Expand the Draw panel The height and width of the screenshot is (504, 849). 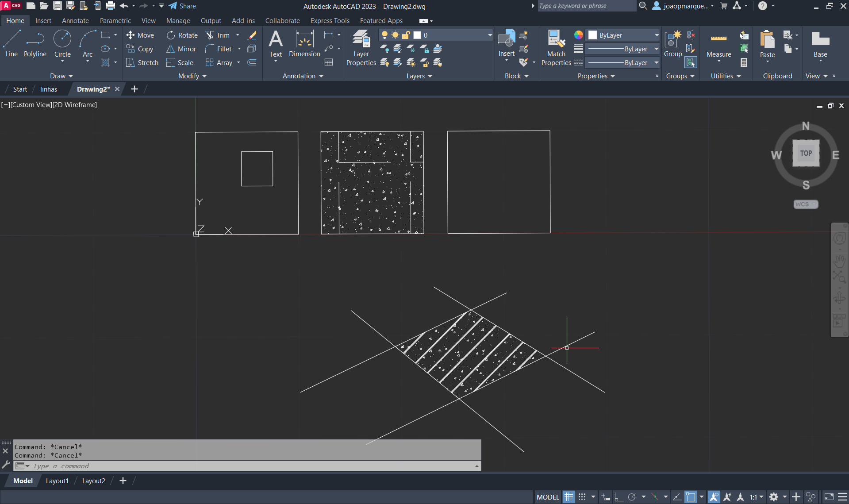[61, 76]
